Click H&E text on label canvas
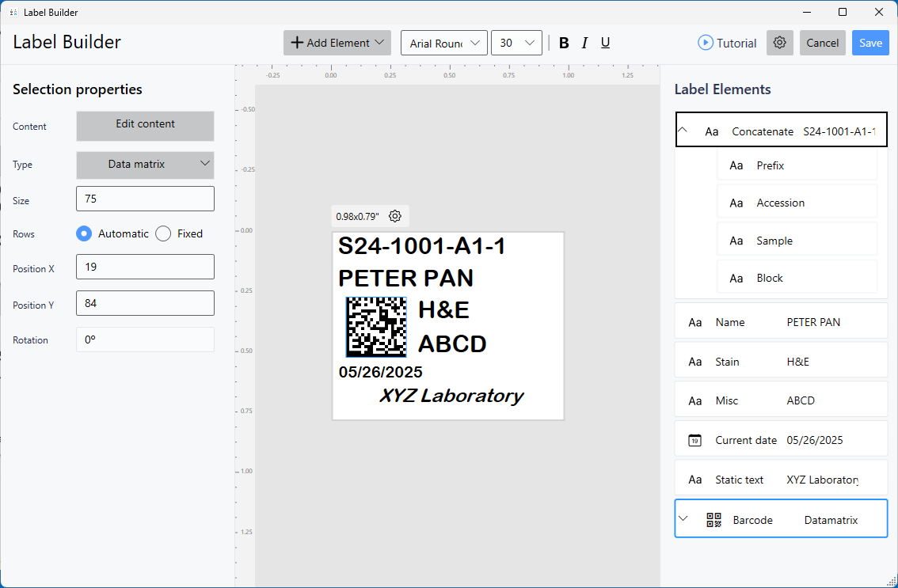This screenshot has height=588, width=898. [443, 309]
